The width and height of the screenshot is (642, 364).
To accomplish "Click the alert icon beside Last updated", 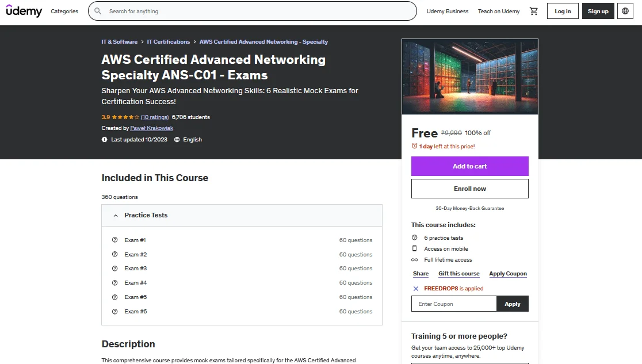I will pos(104,140).
